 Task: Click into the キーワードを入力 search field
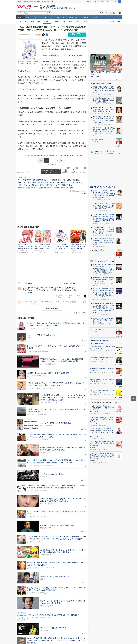tap(32, 13)
